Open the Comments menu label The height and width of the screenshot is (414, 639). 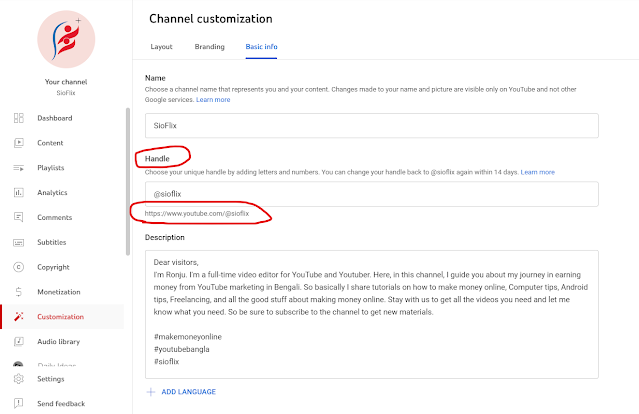pos(55,218)
